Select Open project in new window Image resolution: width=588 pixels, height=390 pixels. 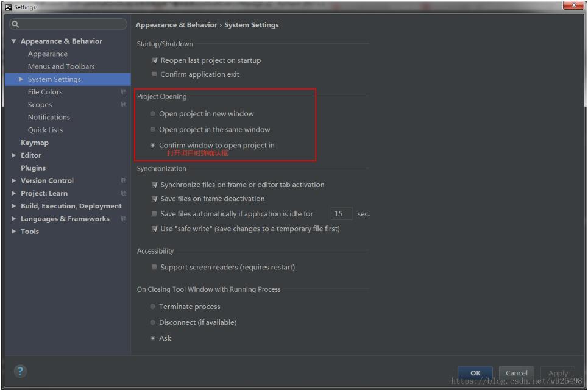tap(152, 113)
